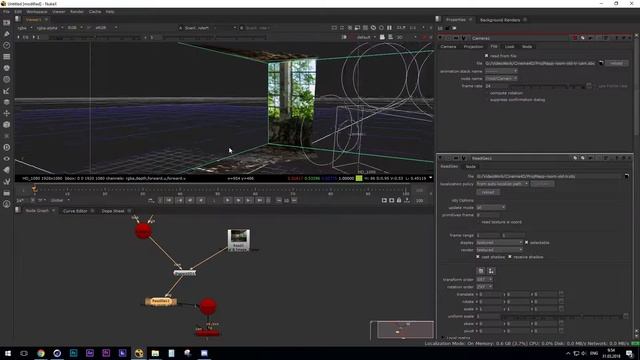This screenshot has width=640, height=360.
Task: Open the Image nodes toolbar menu
Action: (x=7, y=23)
